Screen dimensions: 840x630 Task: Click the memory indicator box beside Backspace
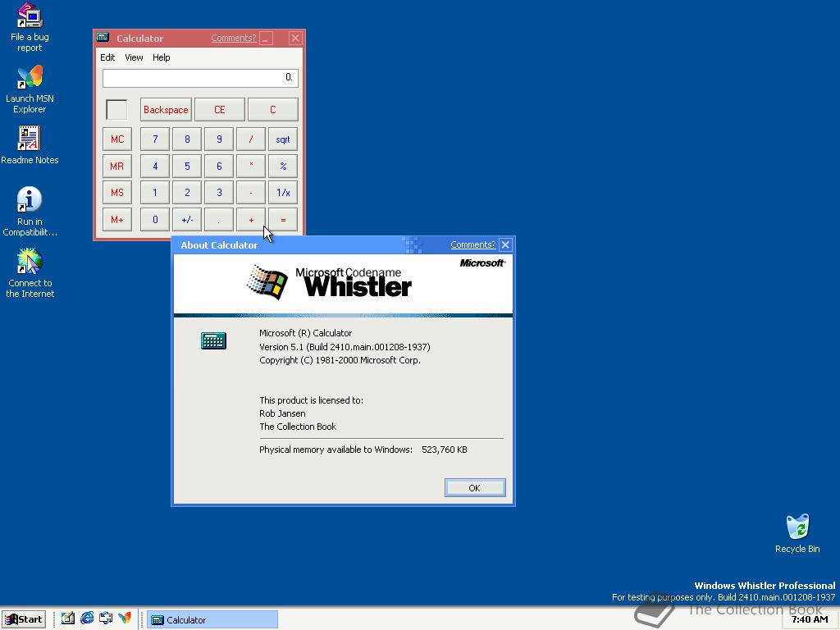point(116,110)
